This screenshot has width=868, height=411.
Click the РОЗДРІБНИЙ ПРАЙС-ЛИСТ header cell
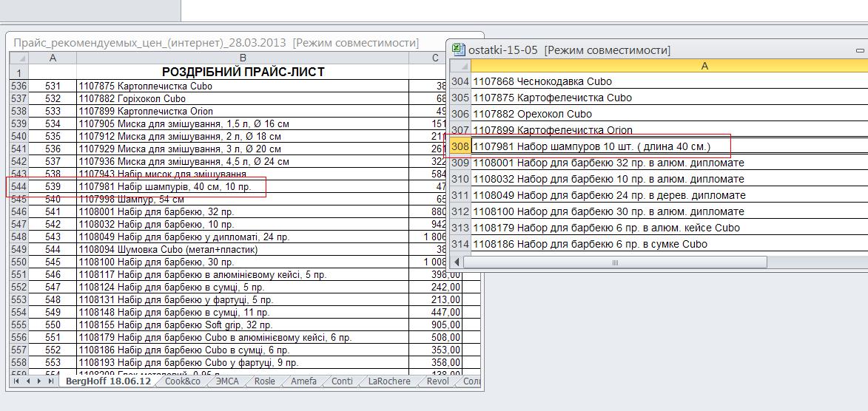click(243, 72)
